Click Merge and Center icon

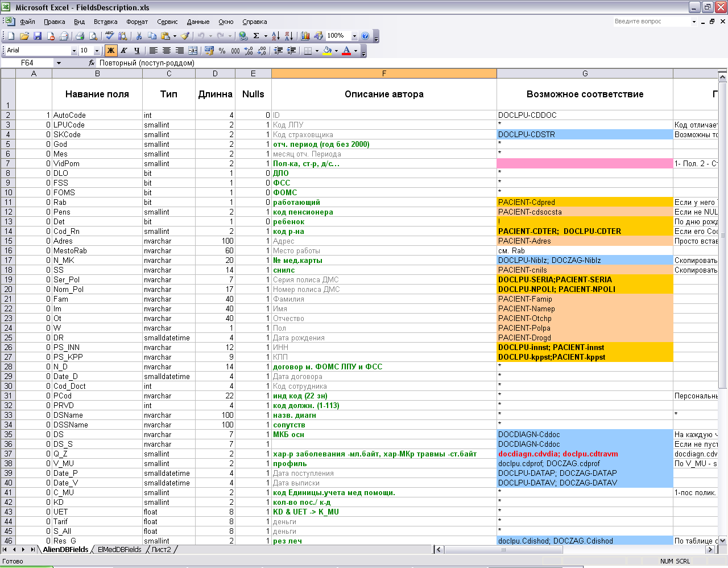pyautogui.click(x=193, y=51)
